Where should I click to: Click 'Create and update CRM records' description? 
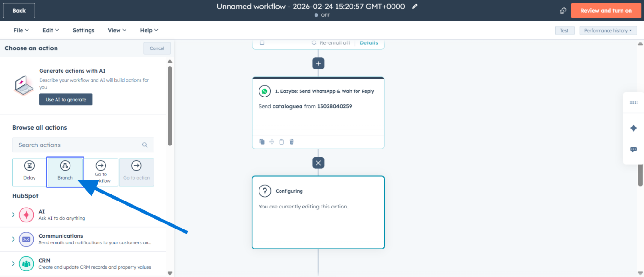point(95,267)
